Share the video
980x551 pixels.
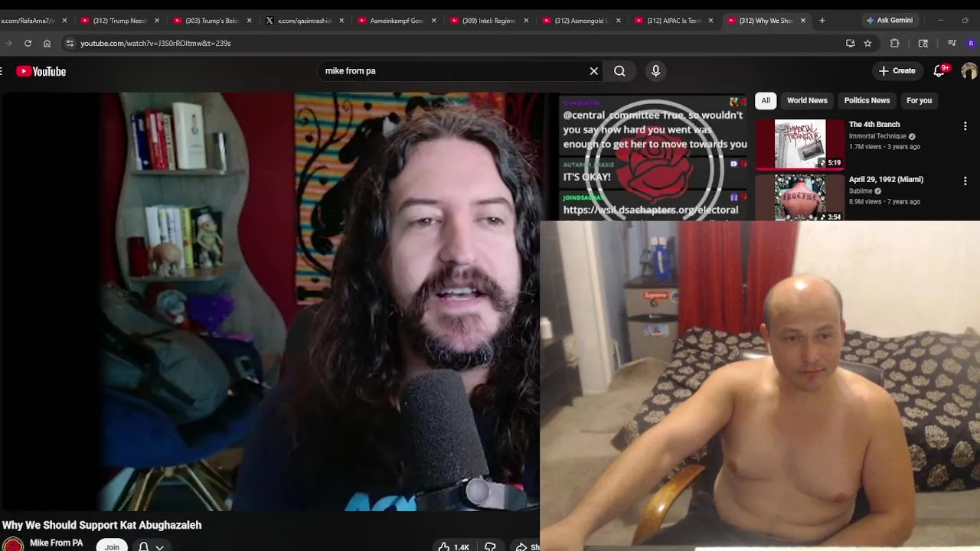[527, 546]
